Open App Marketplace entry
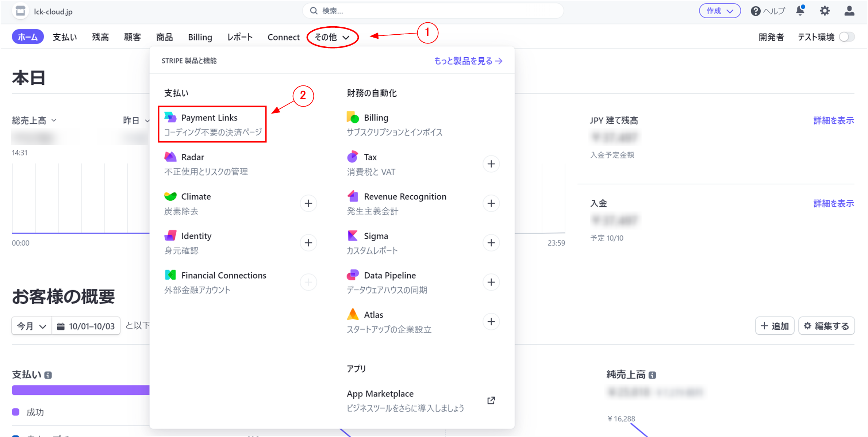The width and height of the screenshot is (868, 437). pyautogui.click(x=406, y=400)
